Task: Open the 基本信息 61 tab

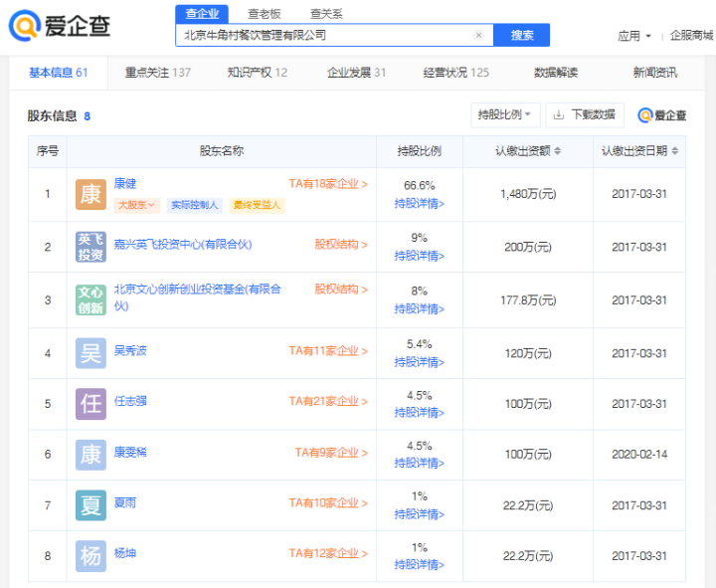Action: pos(59,73)
